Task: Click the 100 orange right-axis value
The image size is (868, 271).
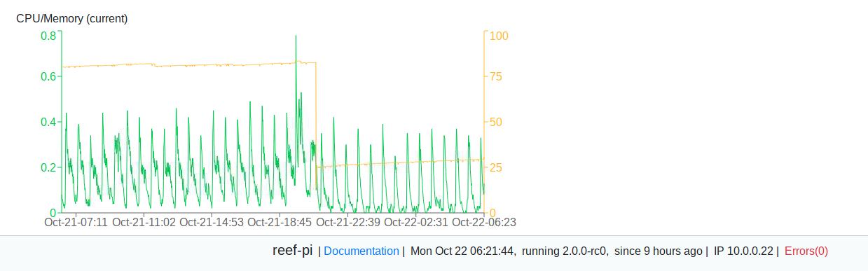Action: 499,36
